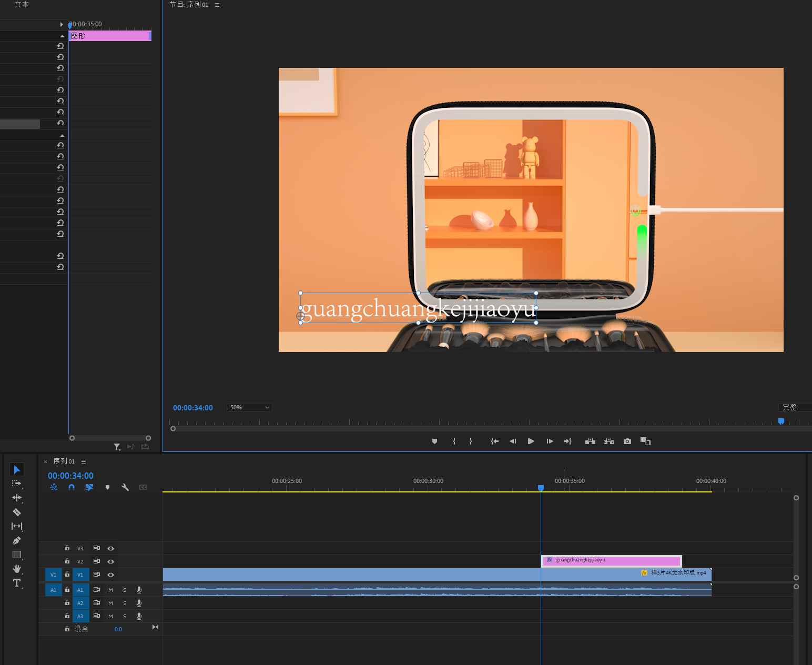Image resolution: width=812 pixels, height=665 pixels.
Task: Click the 混合 volume value 0.0
Action: click(x=118, y=629)
